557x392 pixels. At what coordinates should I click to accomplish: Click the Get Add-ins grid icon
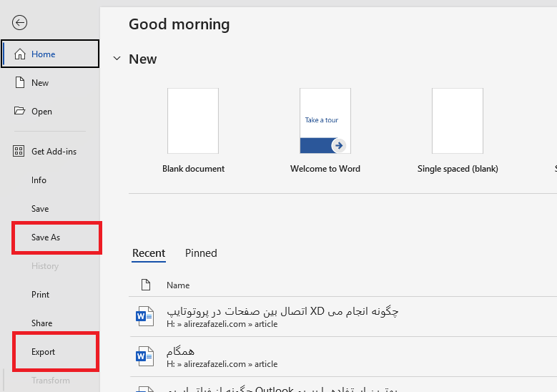[x=19, y=151]
